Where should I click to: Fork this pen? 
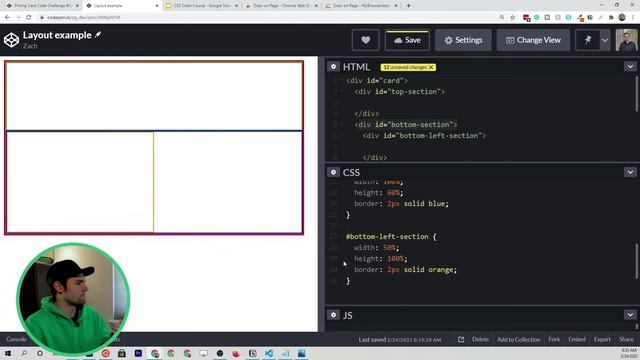click(x=554, y=340)
